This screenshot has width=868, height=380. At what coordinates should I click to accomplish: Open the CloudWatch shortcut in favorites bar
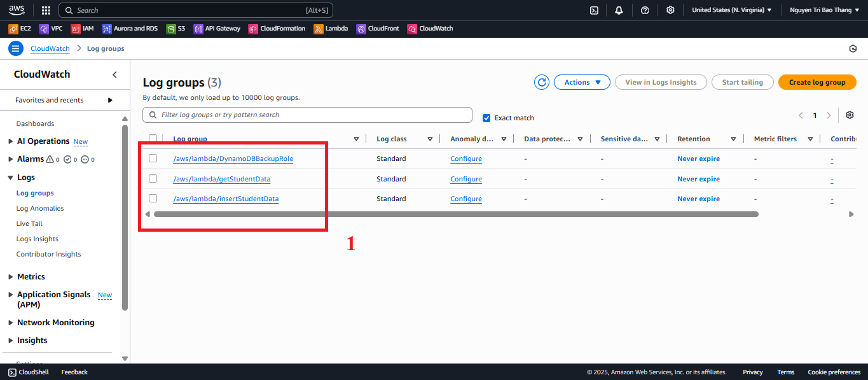click(x=431, y=29)
